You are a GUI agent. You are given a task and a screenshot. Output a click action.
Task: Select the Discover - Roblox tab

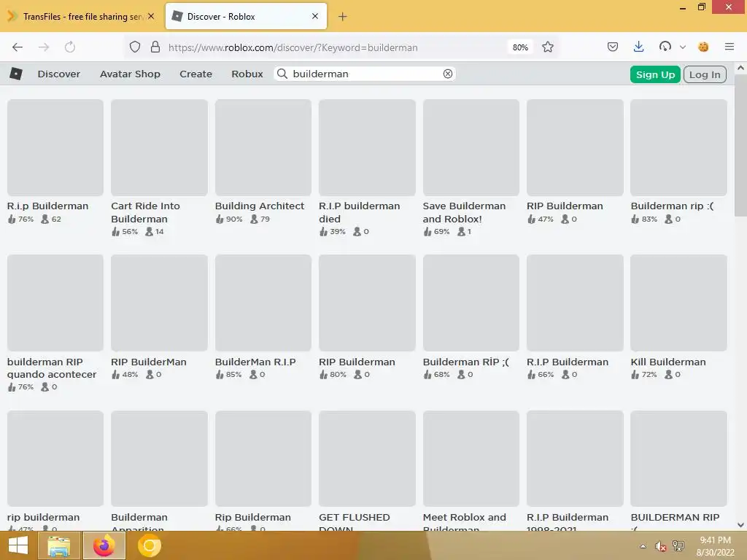[x=246, y=16]
